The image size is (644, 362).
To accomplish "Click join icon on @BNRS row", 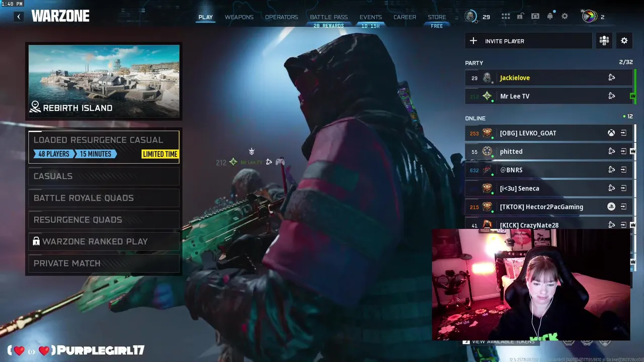I will (623, 170).
